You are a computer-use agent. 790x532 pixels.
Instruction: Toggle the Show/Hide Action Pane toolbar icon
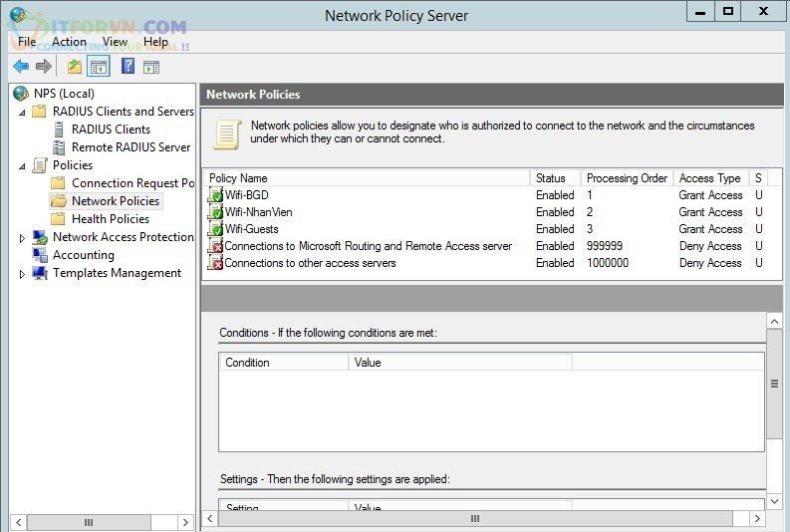pyautogui.click(x=151, y=67)
